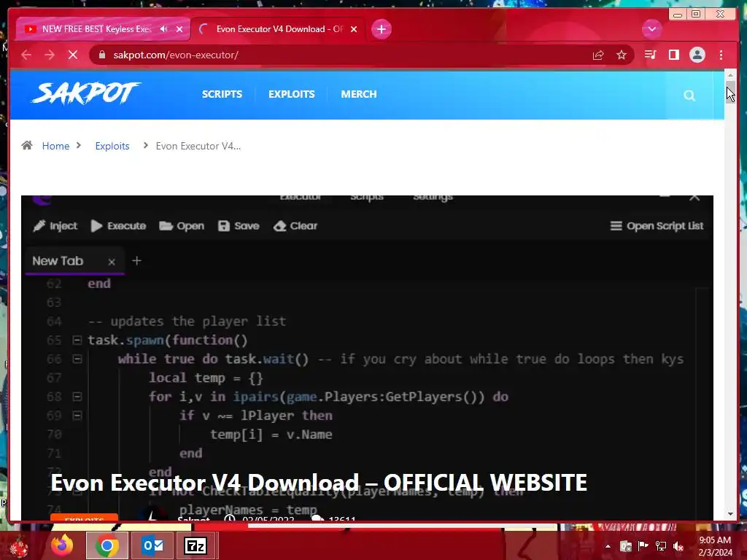This screenshot has width=747, height=560.
Task: Go to Home breadcrumb link
Action: click(x=55, y=146)
